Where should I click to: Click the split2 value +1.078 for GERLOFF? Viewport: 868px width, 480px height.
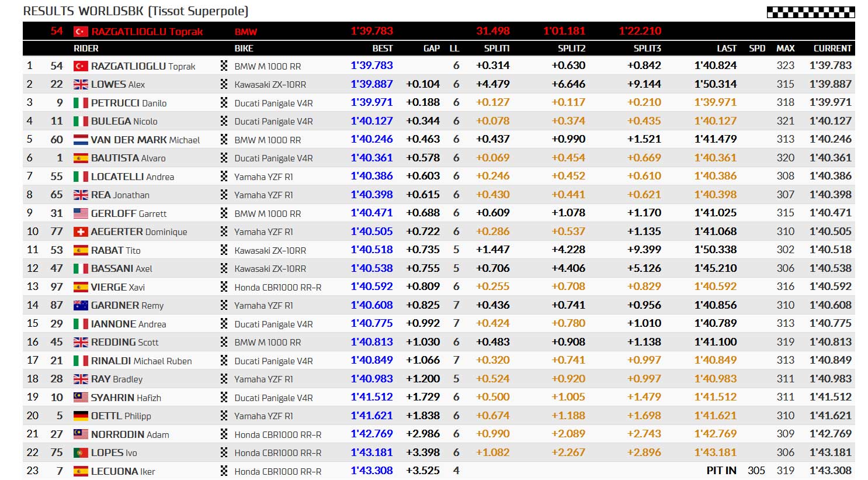pos(568,213)
